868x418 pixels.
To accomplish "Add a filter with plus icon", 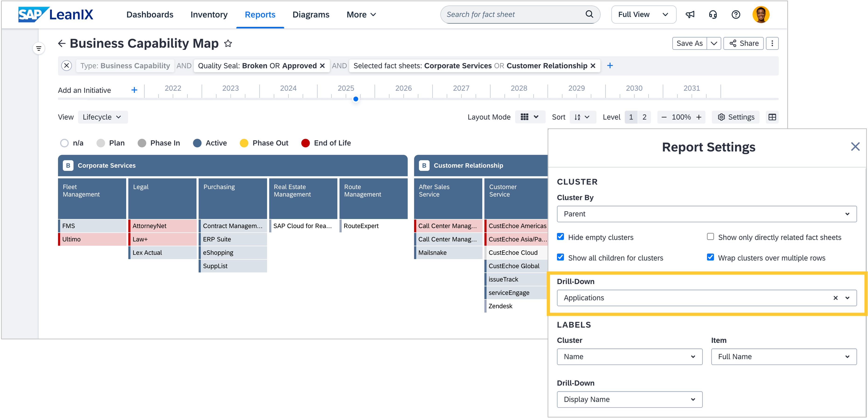I will (x=610, y=66).
